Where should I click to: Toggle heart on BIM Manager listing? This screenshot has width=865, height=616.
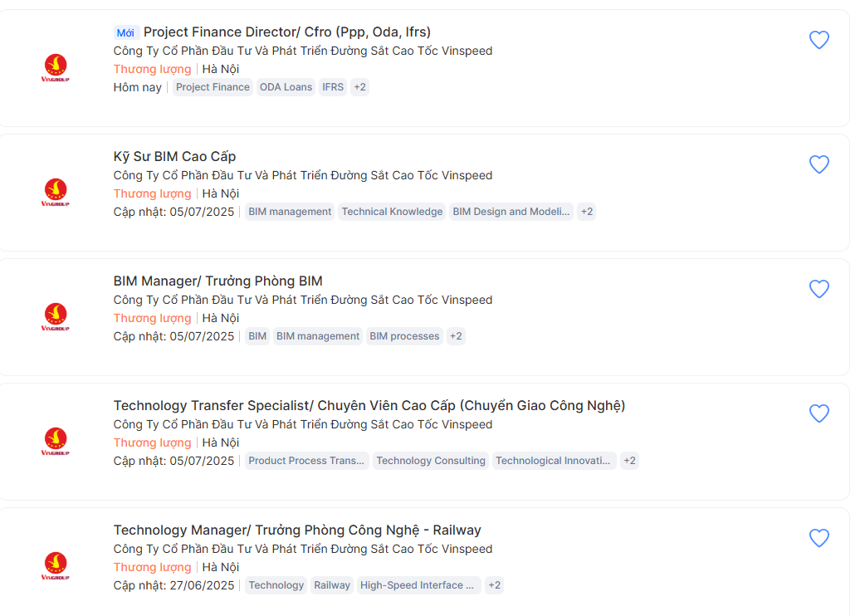819,289
